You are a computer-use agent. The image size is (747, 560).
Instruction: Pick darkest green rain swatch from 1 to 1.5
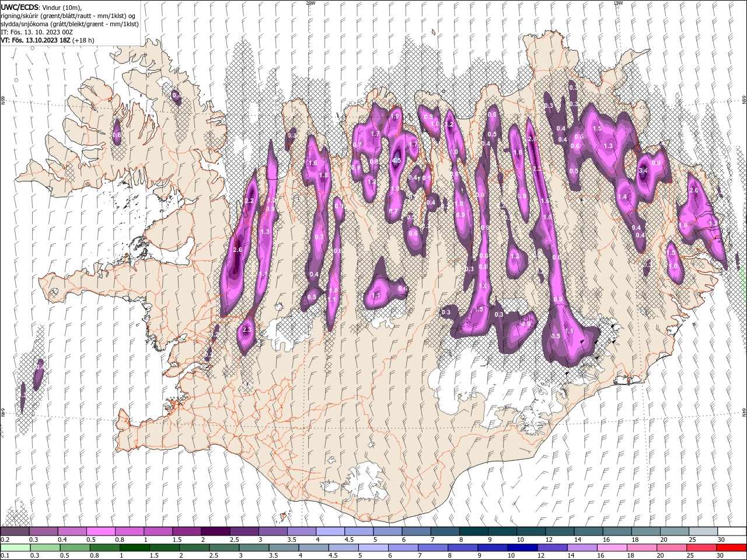click(x=134, y=548)
